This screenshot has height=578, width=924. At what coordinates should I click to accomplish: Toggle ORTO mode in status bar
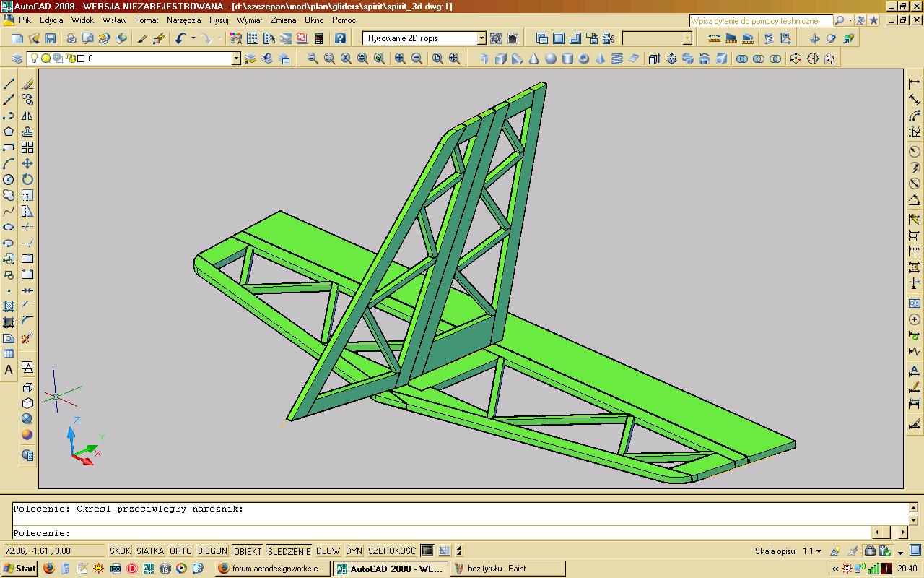coord(180,551)
